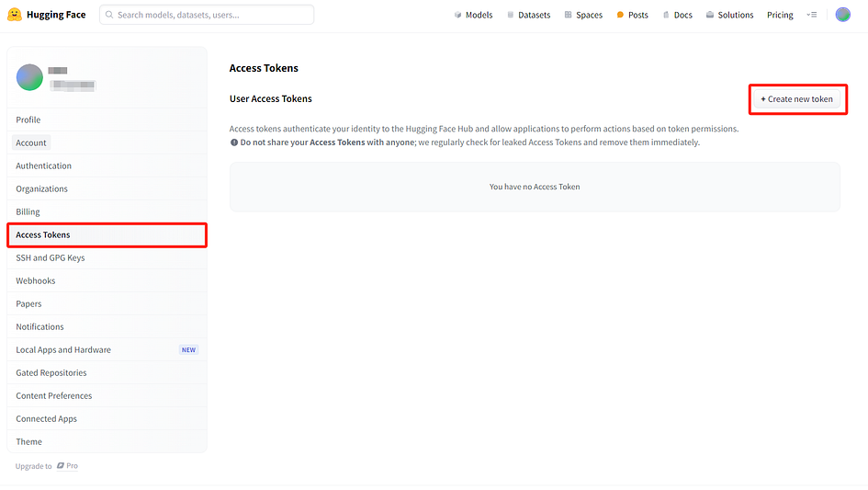Open Gated Repositories settings
Viewport: 868px width, 490px height.
(107, 372)
